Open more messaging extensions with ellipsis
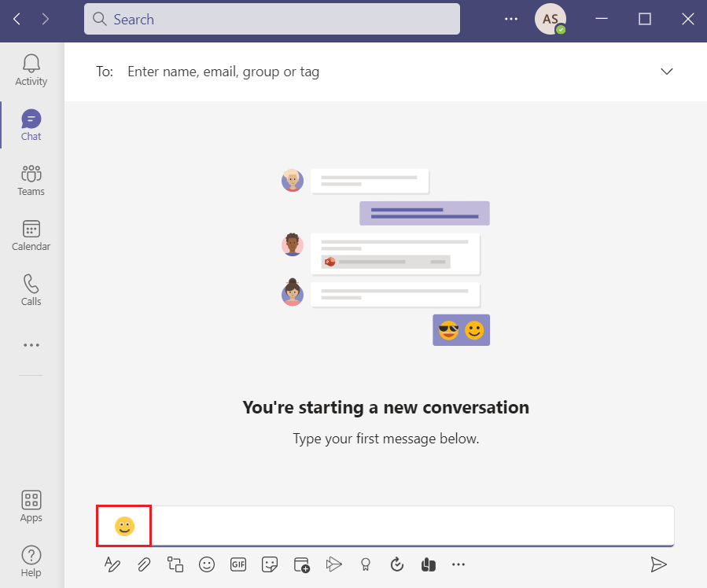The height and width of the screenshot is (588, 707). point(458,564)
